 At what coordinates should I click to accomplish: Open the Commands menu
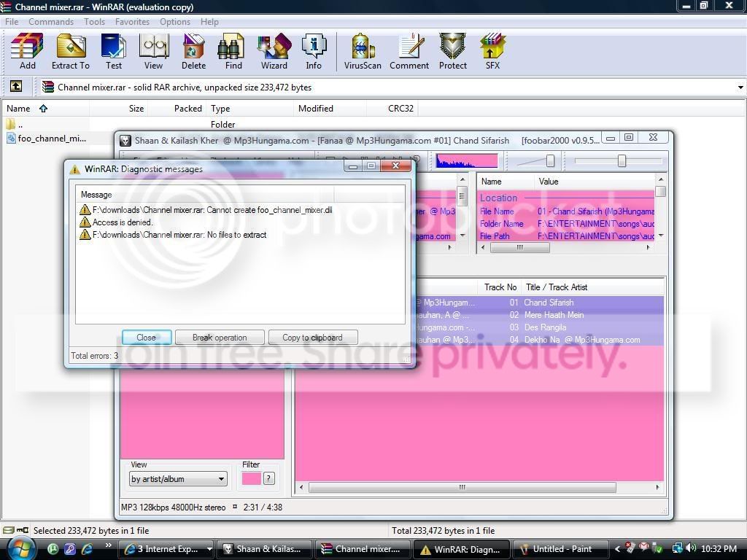pos(51,22)
